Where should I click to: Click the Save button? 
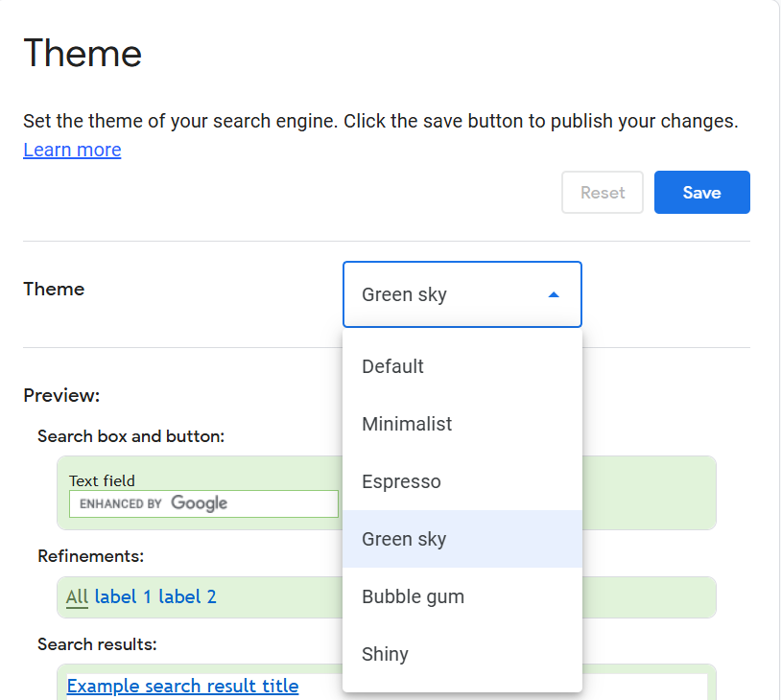(701, 192)
